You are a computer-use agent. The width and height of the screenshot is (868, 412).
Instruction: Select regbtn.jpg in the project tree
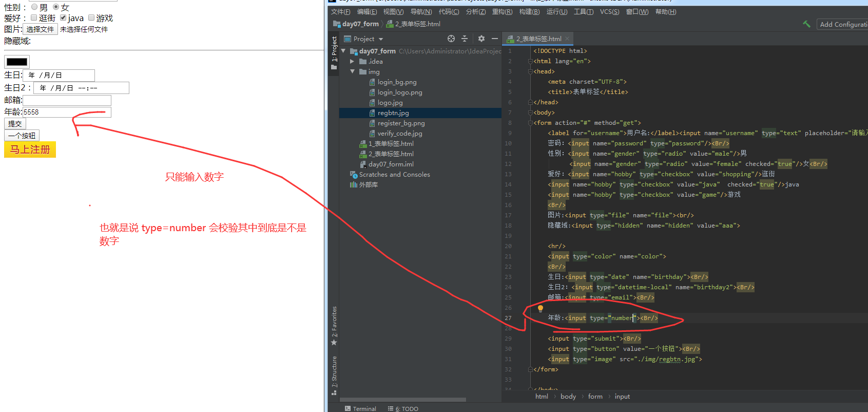point(393,113)
